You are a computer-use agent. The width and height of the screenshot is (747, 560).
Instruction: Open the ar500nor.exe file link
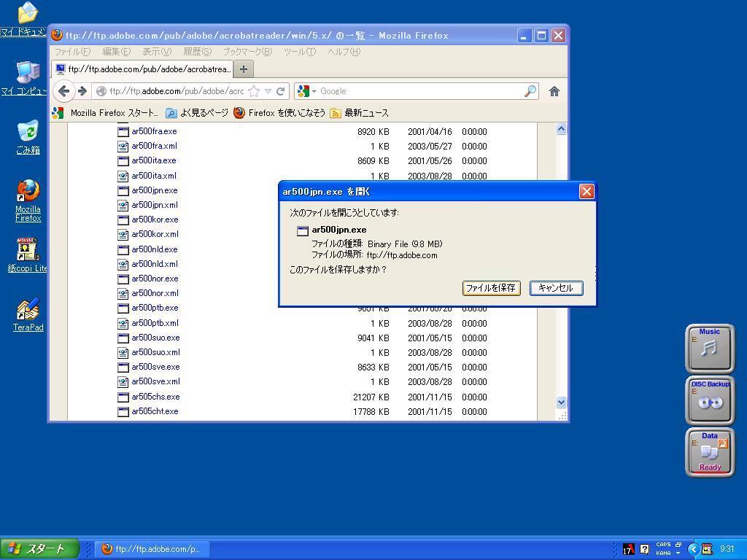[x=155, y=278]
